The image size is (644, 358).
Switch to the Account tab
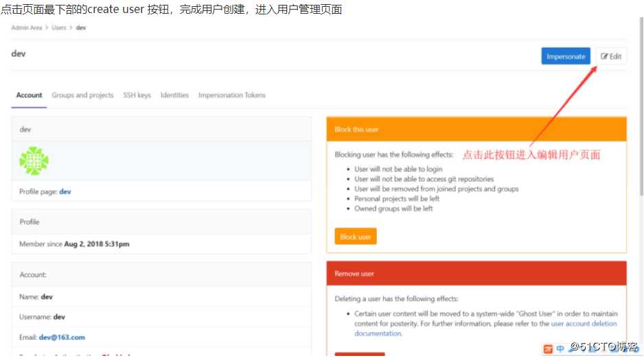coord(29,95)
